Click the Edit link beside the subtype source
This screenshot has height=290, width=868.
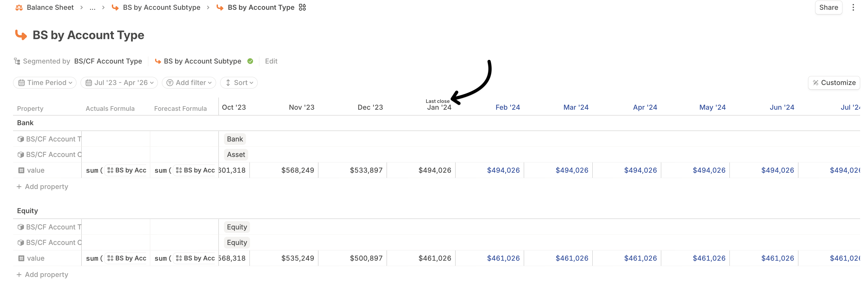coord(271,61)
